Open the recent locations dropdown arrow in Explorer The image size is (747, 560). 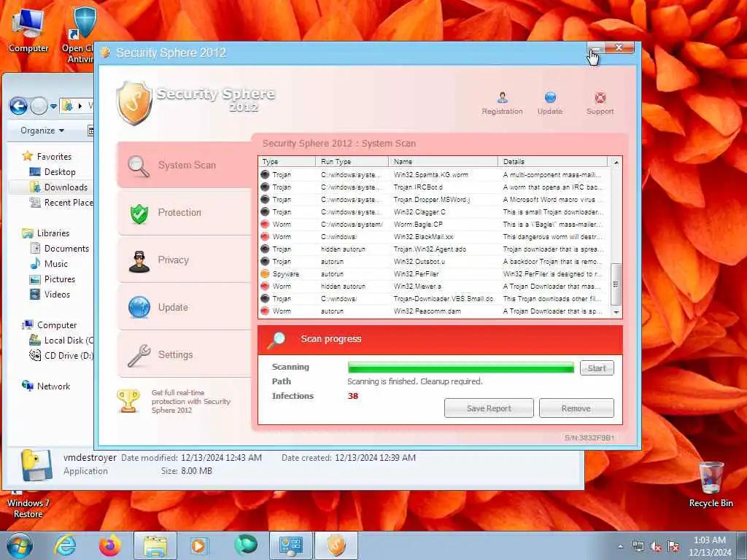click(x=53, y=106)
